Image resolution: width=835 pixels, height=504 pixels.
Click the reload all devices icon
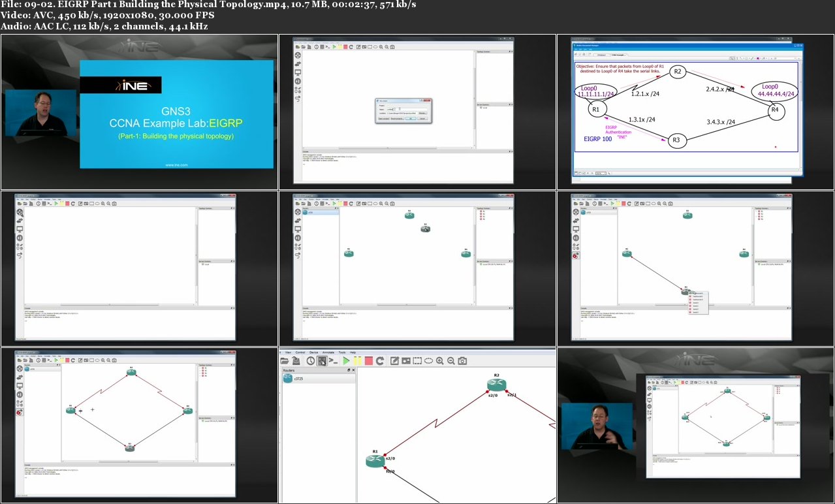(380, 361)
